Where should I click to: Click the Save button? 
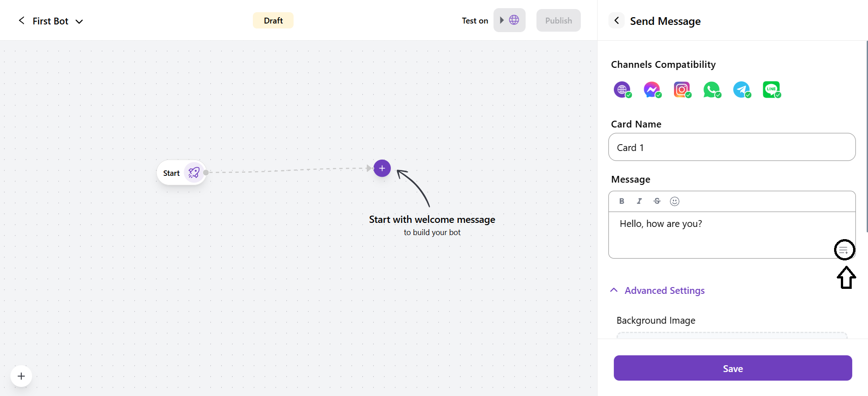pyautogui.click(x=732, y=368)
